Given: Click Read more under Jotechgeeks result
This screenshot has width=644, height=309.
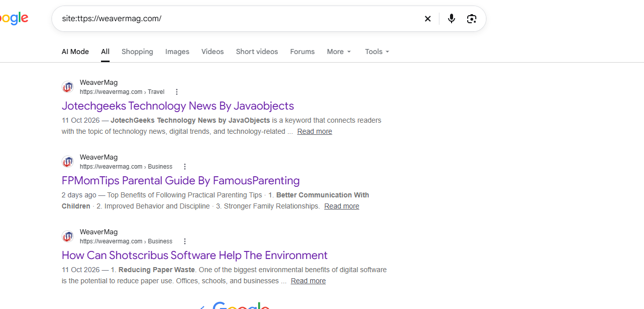Looking at the screenshot, I should pyautogui.click(x=315, y=131).
